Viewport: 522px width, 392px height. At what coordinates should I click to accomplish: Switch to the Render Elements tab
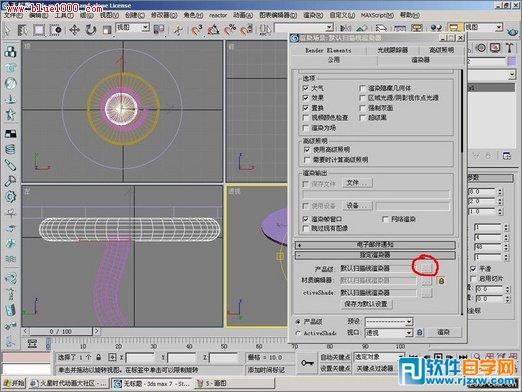(x=328, y=50)
